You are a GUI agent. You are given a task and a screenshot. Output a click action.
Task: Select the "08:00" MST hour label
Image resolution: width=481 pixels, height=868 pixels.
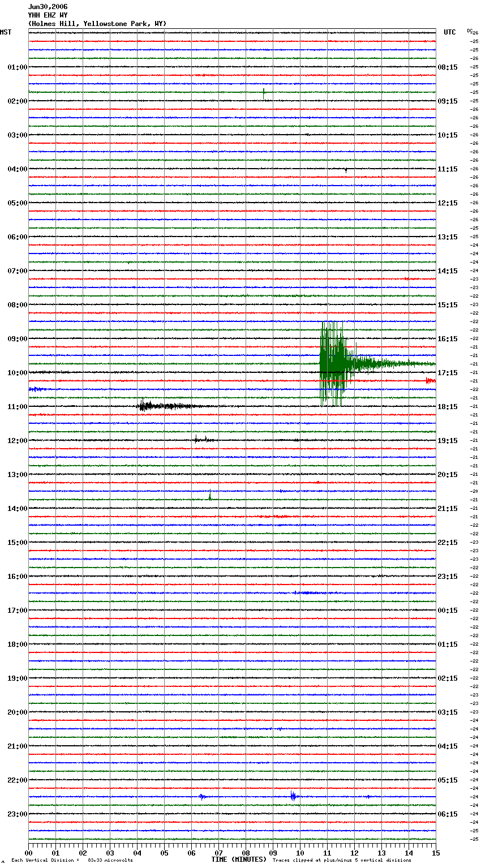18,305
